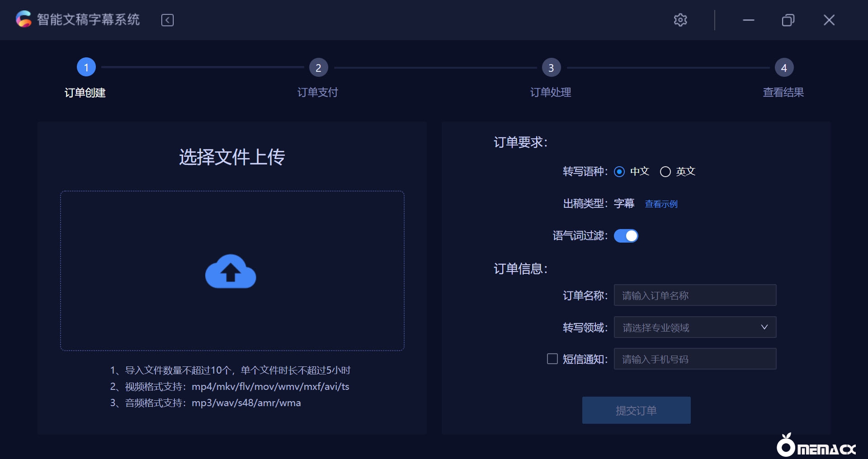
Task: Disable the 语气词过滤 toggle switch
Action: click(626, 236)
